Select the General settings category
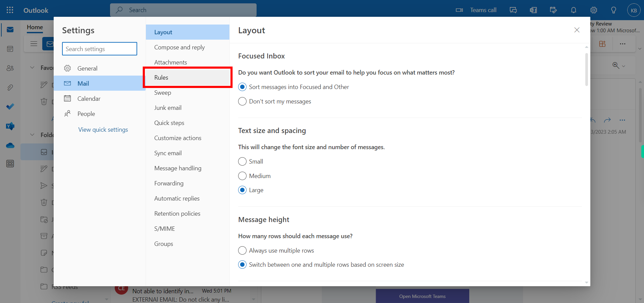 coord(100,69)
